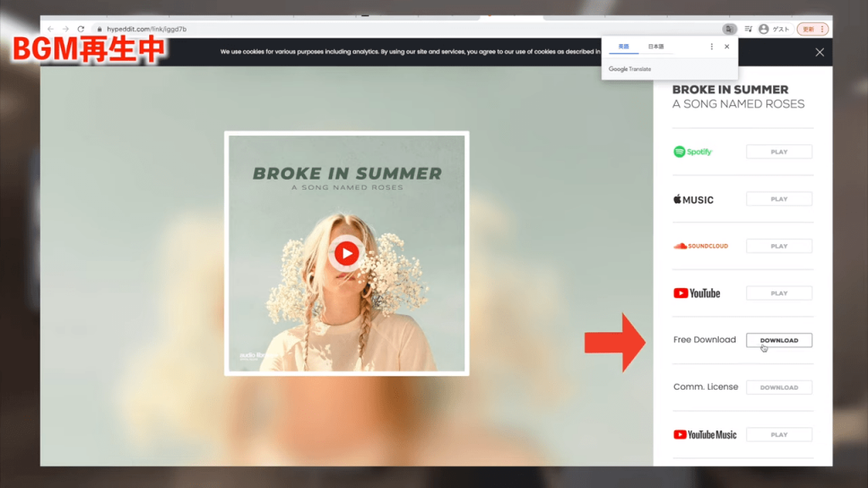Click the browser back arrow
868x488 pixels.
tap(50, 29)
